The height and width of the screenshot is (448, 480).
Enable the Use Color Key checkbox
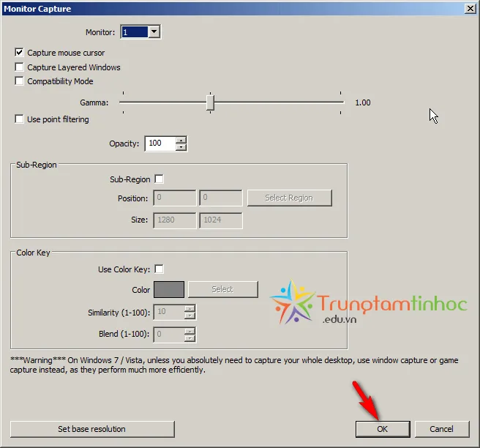click(159, 269)
